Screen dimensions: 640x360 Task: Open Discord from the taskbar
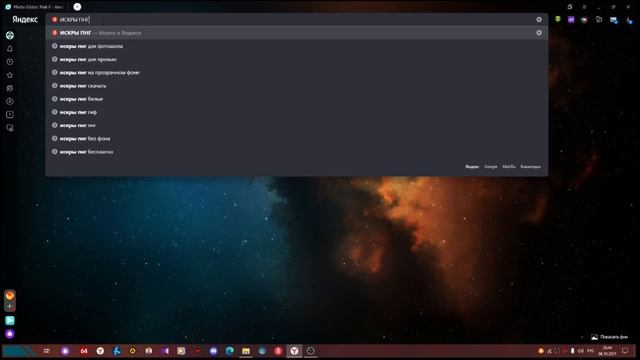[213, 351]
